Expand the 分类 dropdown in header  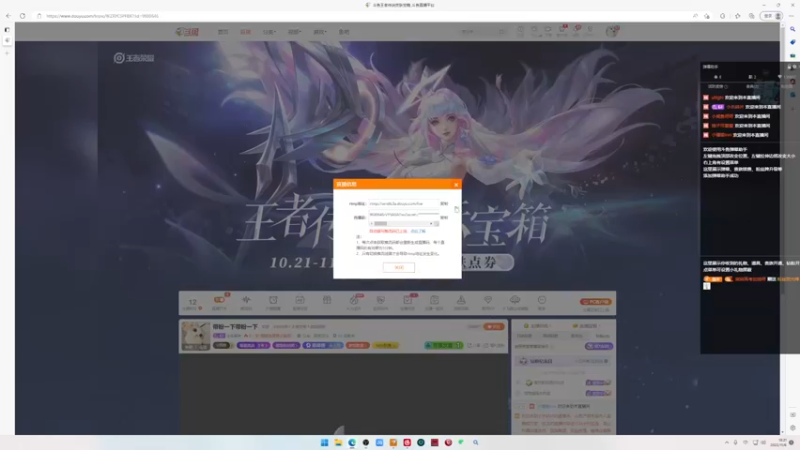(269, 32)
